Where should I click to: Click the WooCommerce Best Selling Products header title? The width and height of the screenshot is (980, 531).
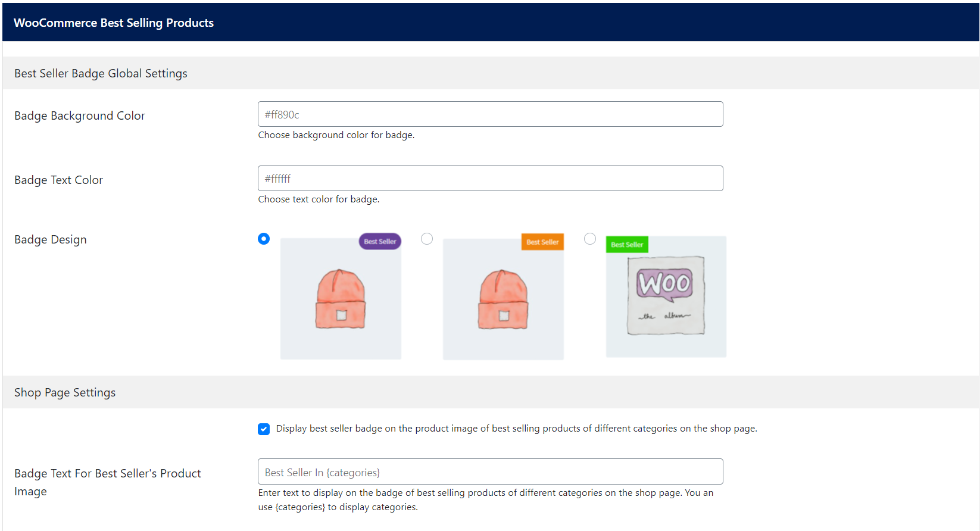114,23
